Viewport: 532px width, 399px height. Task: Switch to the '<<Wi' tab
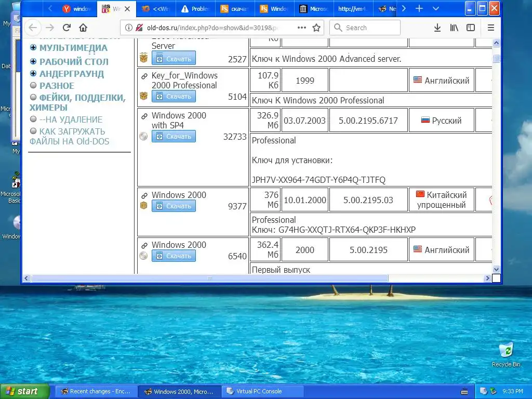click(156, 9)
